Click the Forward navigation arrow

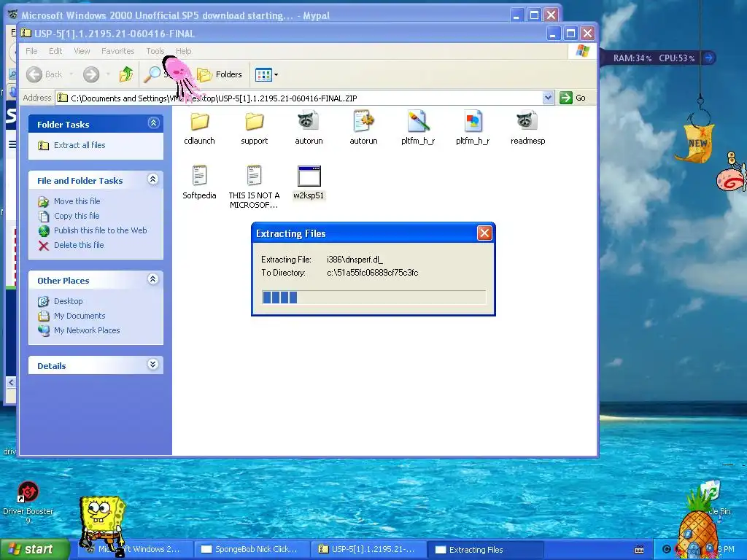coord(91,74)
